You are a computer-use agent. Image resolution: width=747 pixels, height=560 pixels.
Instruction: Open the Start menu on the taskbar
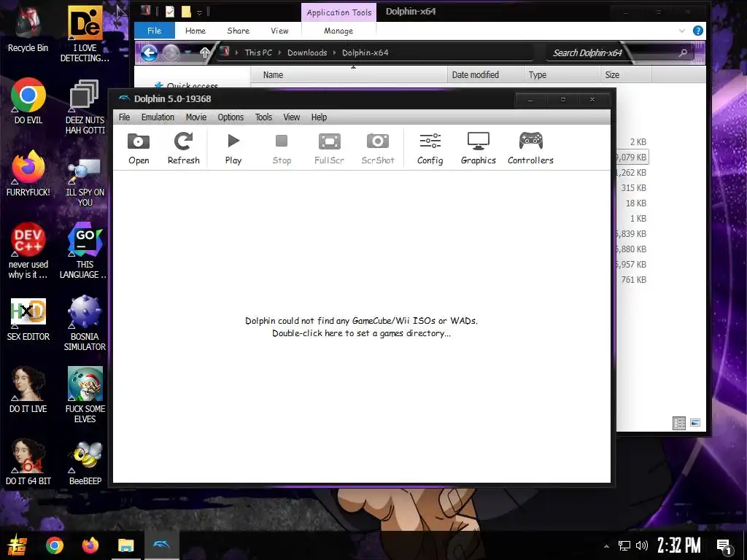18,545
